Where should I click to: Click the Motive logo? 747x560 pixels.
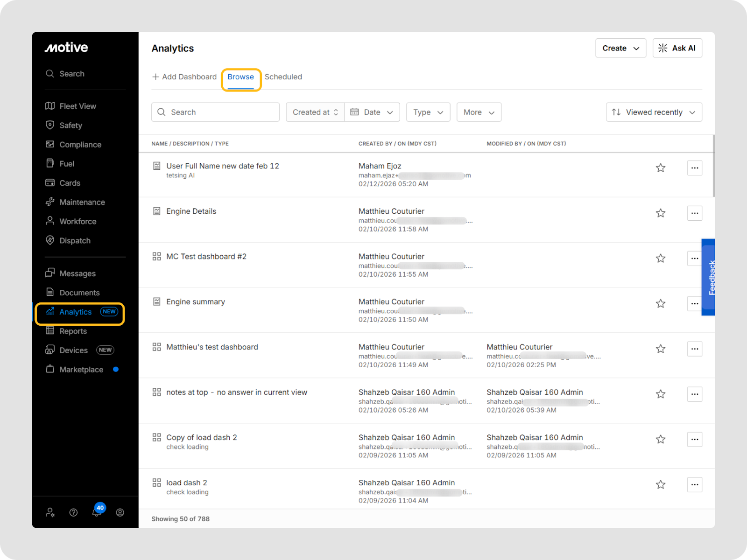pos(66,48)
